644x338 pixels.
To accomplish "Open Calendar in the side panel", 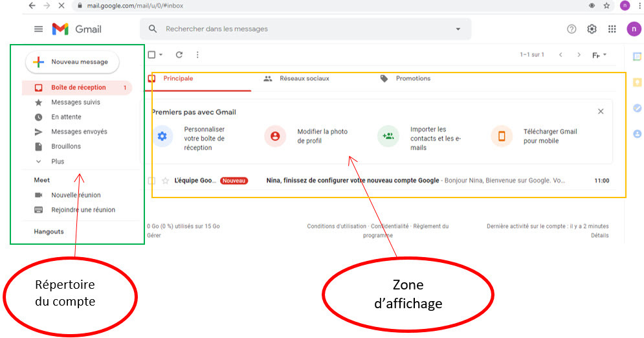I will click(637, 57).
